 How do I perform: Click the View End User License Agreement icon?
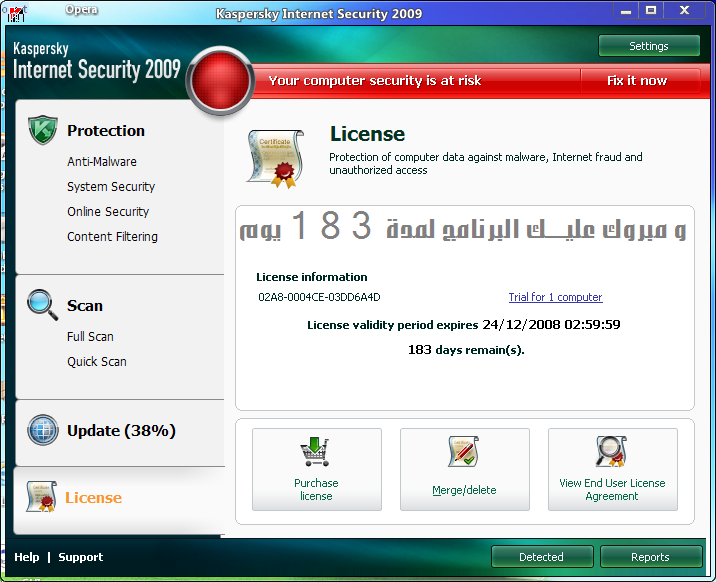[611, 453]
